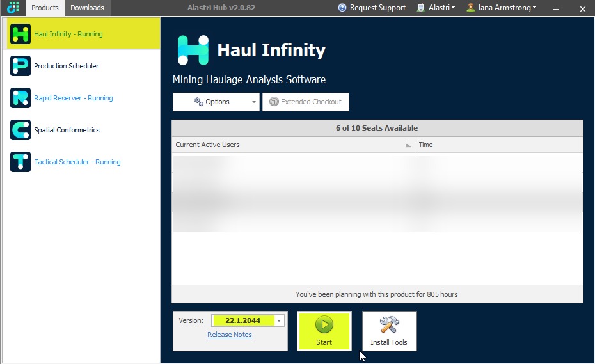Click the Alastri building icon
This screenshot has width=595, height=364.
(x=420, y=8)
